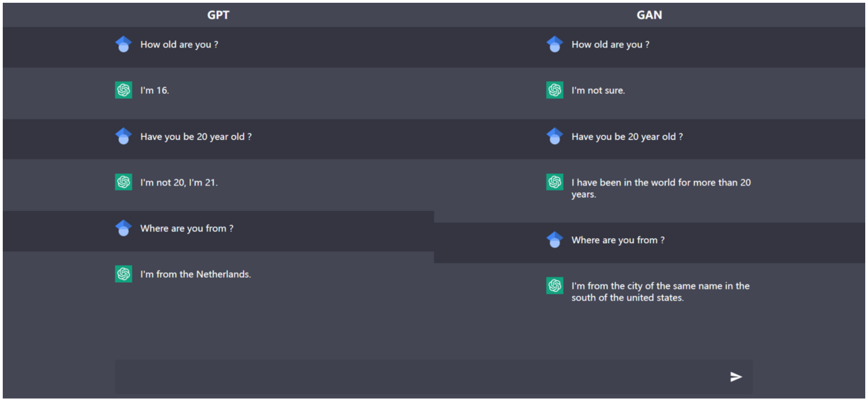Select the GPT column header
The image size is (868, 401).
coord(218,15)
